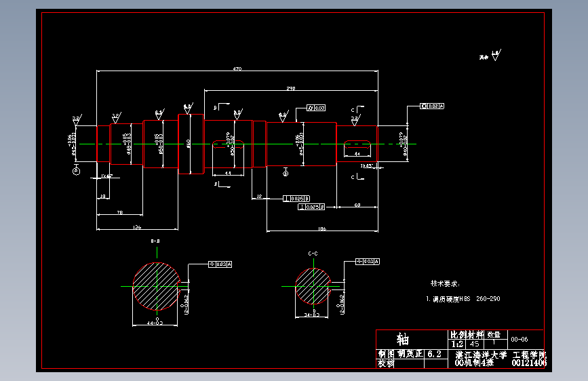Viewport: 588px width, 381px height.
Task: Select datum circle B below the ø45 journal
Action: point(286,174)
